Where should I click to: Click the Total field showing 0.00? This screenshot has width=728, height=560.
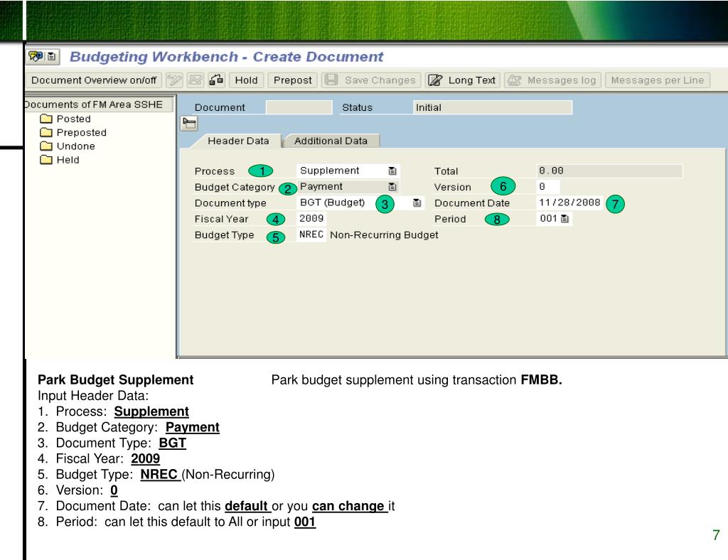609,171
